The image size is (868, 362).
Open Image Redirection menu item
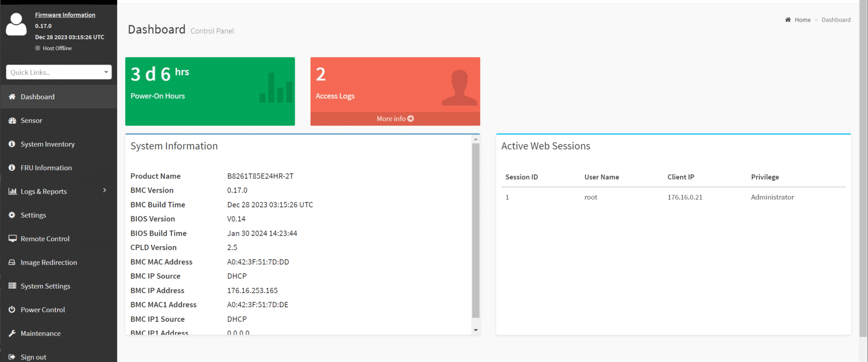(x=59, y=262)
